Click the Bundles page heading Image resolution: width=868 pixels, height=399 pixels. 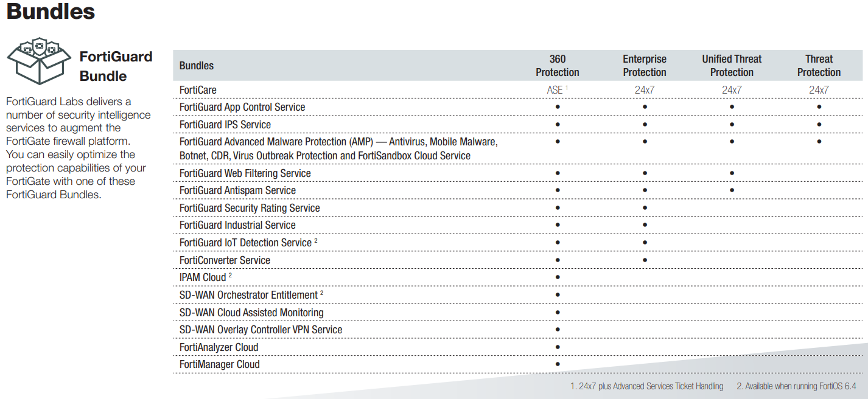[51, 12]
